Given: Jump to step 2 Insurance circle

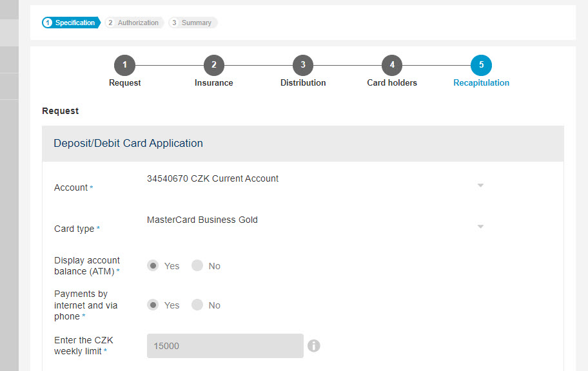Looking at the screenshot, I should click(x=214, y=65).
